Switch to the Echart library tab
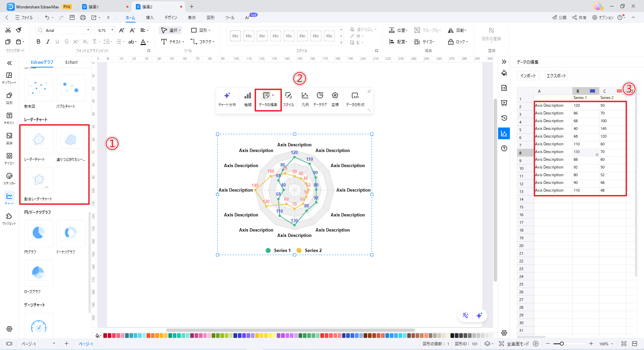Screen dimensions: 644x350 coord(71,62)
